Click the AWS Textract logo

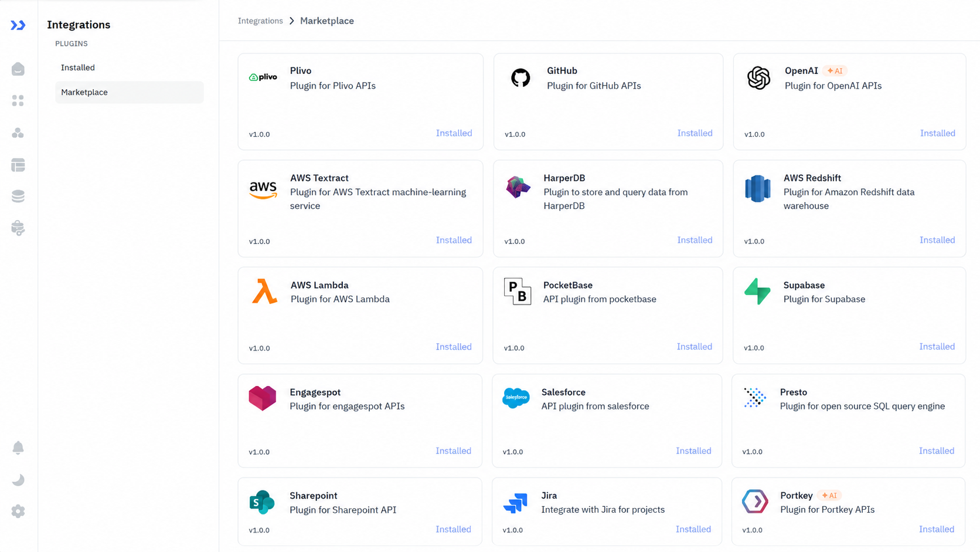tap(263, 190)
